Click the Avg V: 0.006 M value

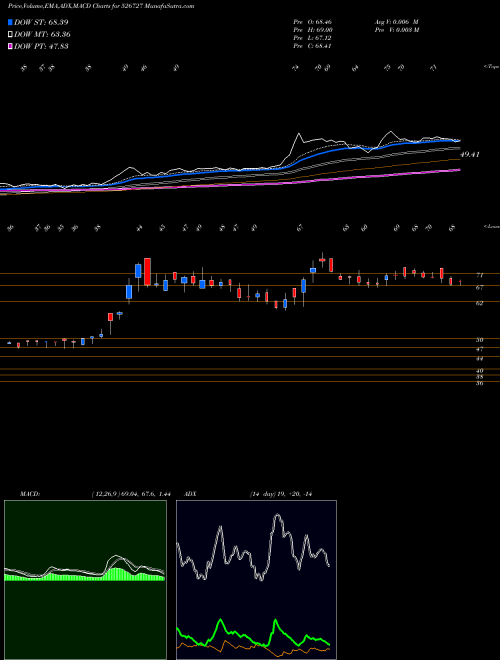(396, 22)
